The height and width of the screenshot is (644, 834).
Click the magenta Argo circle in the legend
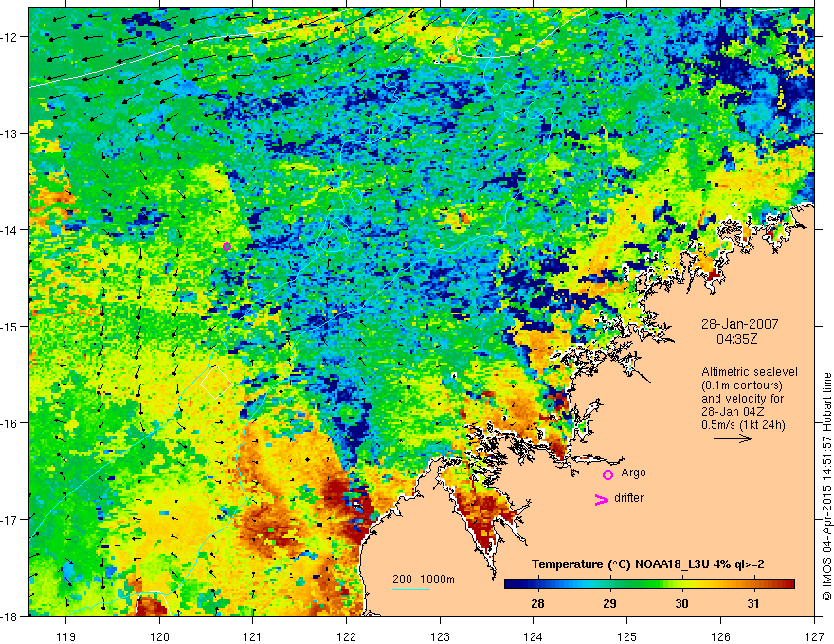click(x=607, y=474)
